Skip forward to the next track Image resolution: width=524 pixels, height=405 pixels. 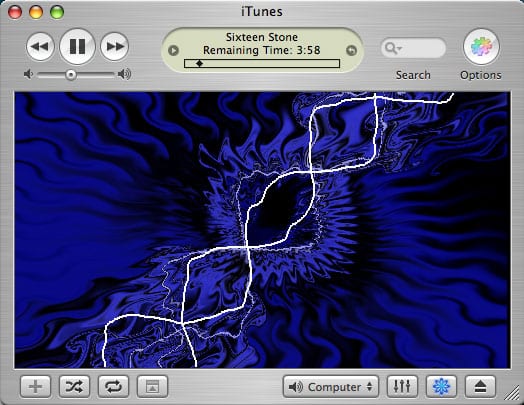coord(114,46)
